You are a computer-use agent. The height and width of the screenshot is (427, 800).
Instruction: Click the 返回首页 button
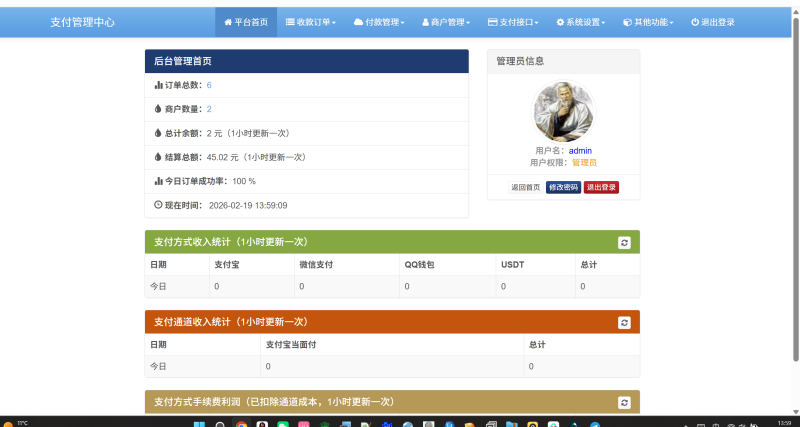(x=526, y=187)
